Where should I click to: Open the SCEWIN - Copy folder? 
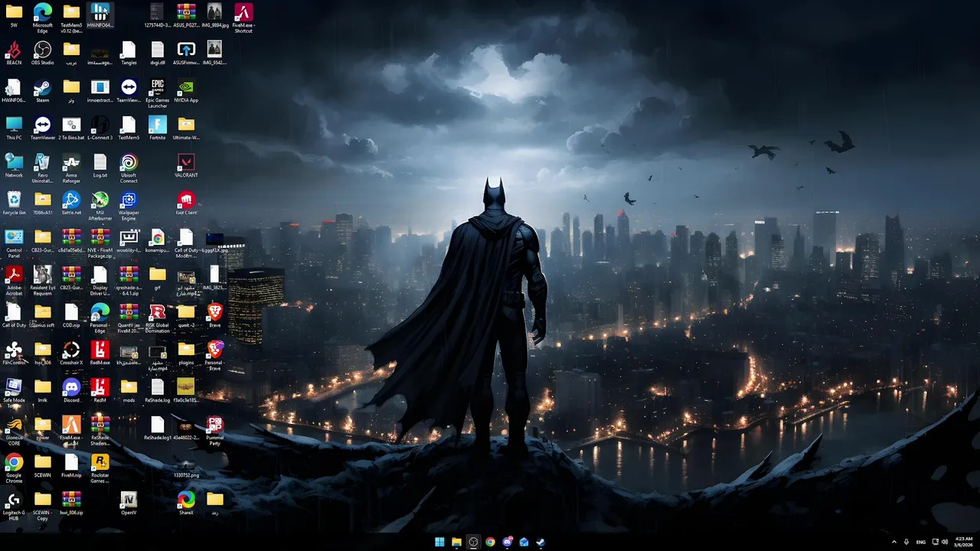[x=42, y=507]
